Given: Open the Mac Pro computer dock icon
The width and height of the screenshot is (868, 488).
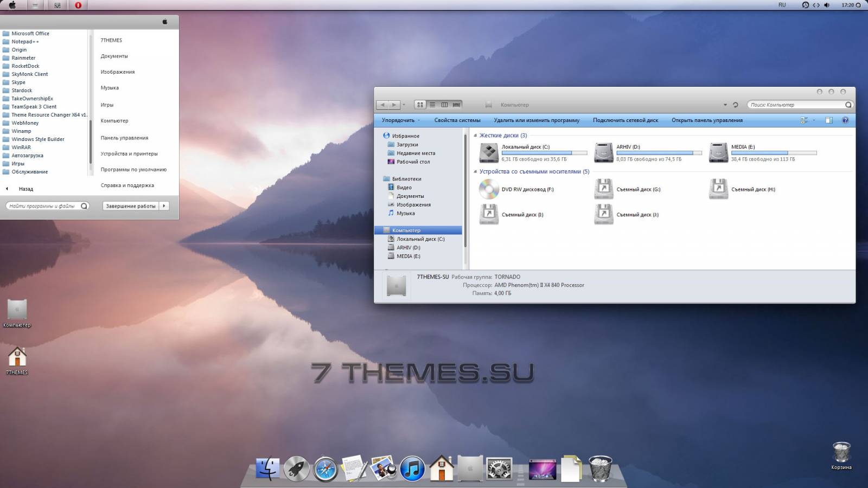Looking at the screenshot, I should click(x=470, y=468).
